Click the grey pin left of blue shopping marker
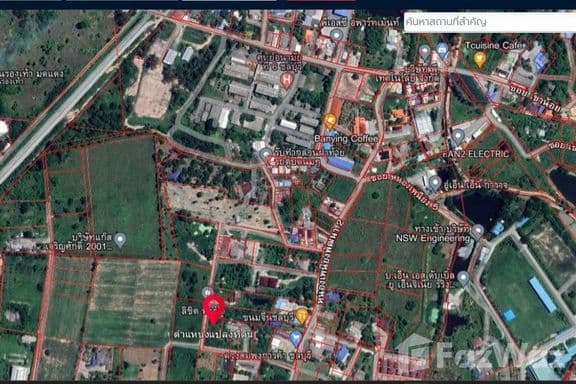The height and width of the screenshot is (384, 576). pos(424,53)
